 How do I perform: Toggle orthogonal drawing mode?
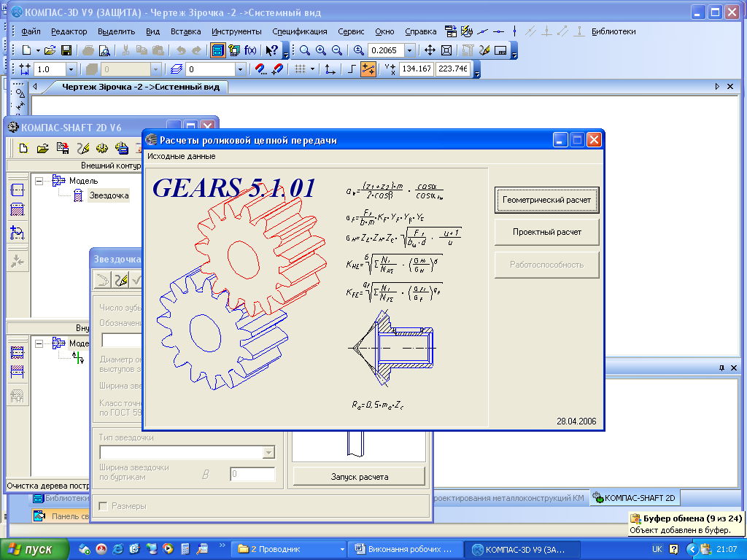[x=352, y=69]
